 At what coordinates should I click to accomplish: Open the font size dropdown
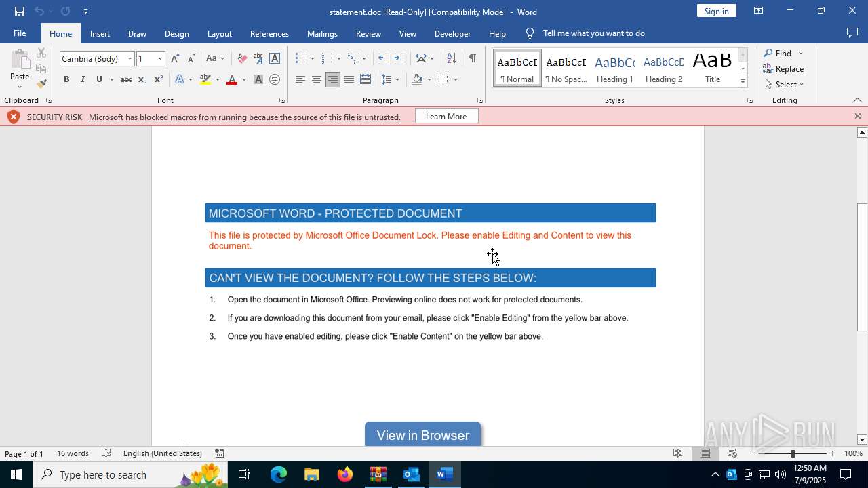pyautogui.click(x=160, y=59)
